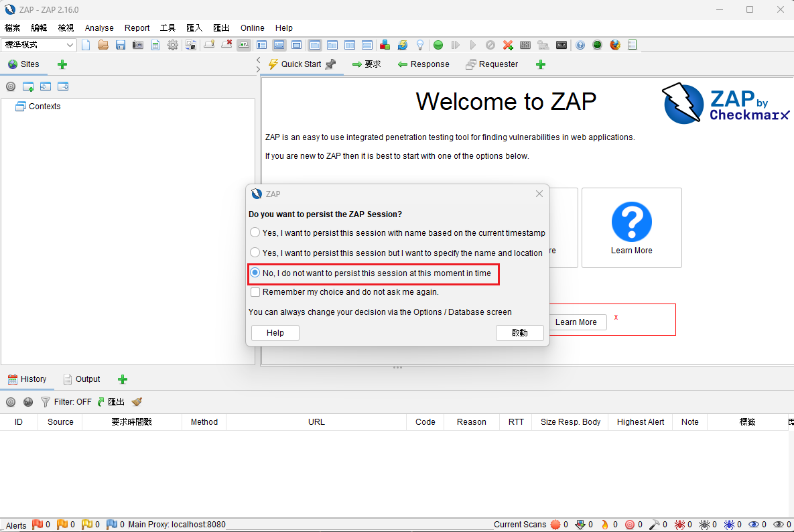Select persist session with timestamp name option
The image size is (794, 532).
click(255, 232)
